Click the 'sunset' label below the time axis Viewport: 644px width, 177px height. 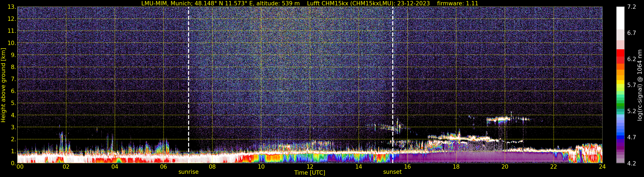[x=392, y=172]
